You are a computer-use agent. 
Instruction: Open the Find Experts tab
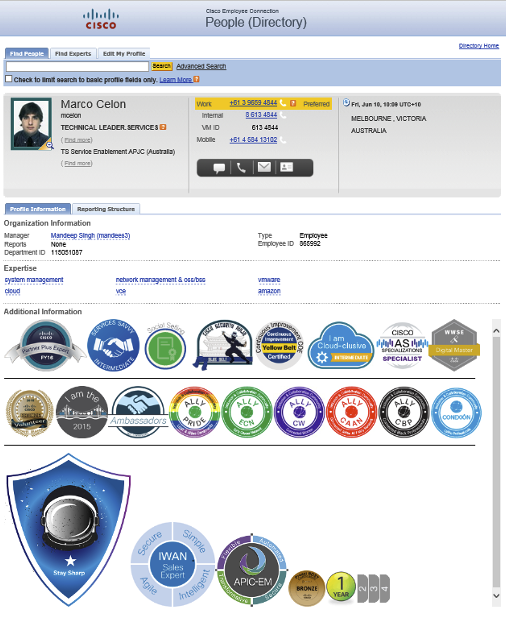pyautogui.click(x=73, y=53)
